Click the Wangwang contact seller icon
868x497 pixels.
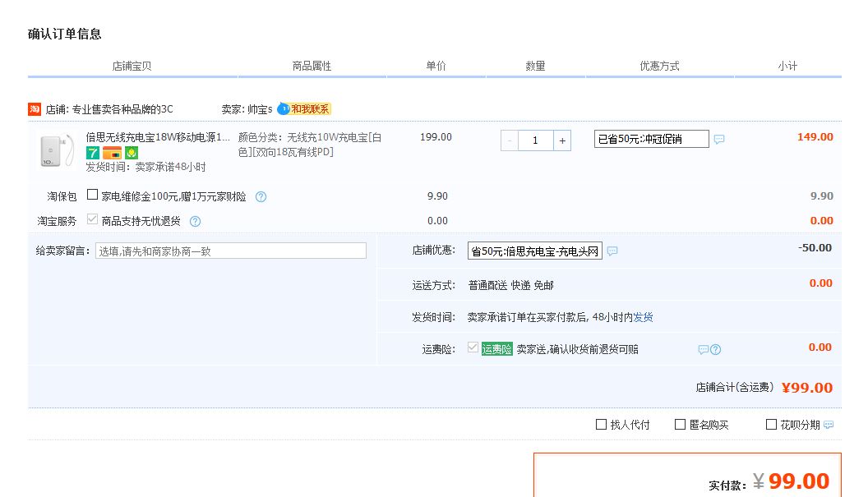[284, 108]
